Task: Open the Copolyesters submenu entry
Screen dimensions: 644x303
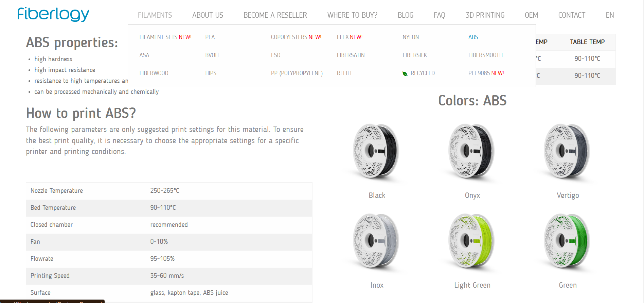Action: 296,37
